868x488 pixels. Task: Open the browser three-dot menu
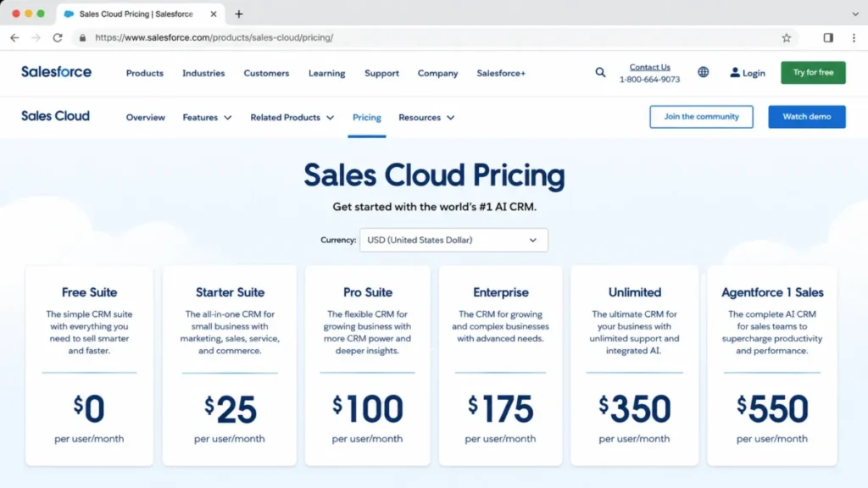coord(854,37)
